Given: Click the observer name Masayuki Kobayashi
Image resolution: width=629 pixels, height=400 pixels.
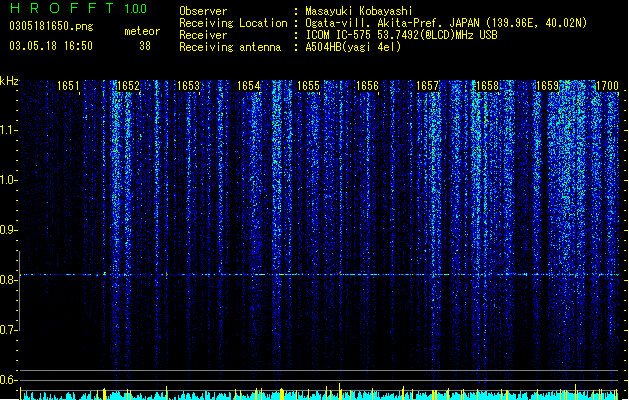Looking at the screenshot, I should click(x=359, y=11).
